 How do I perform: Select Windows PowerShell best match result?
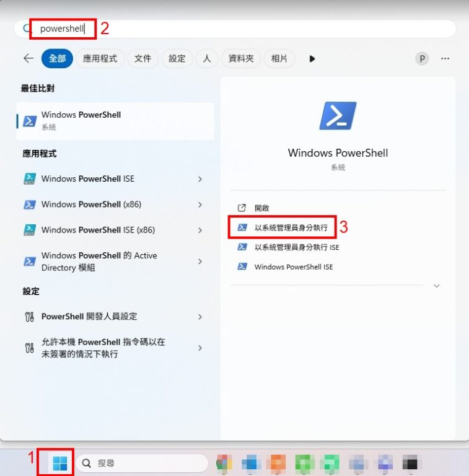tap(115, 120)
